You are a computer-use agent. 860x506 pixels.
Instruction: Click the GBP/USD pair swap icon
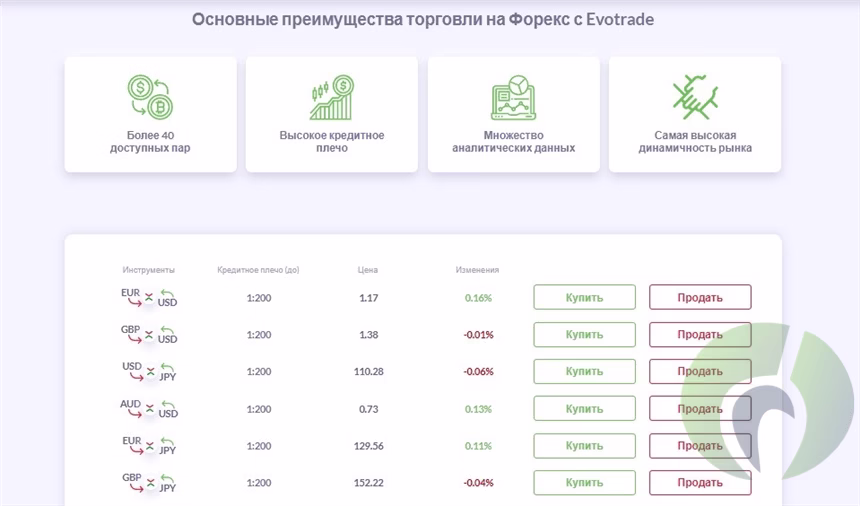pyautogui.click(x=149, y=334)
